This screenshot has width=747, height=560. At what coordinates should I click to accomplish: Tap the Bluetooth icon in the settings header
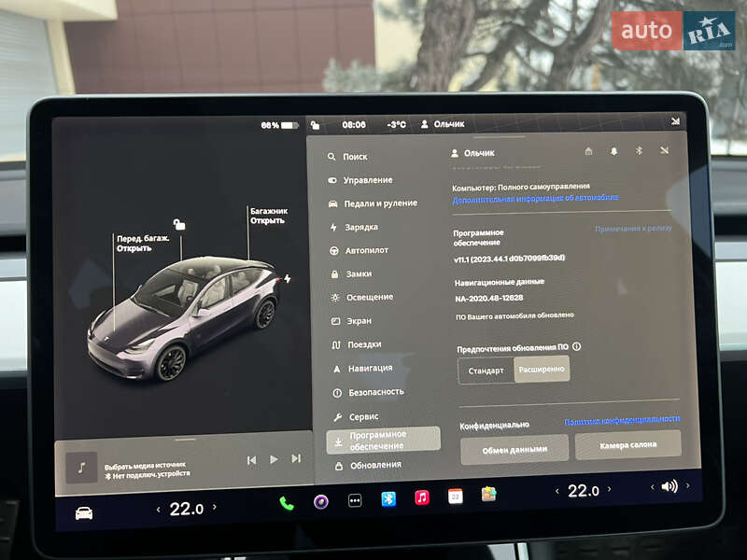(639, 152)
